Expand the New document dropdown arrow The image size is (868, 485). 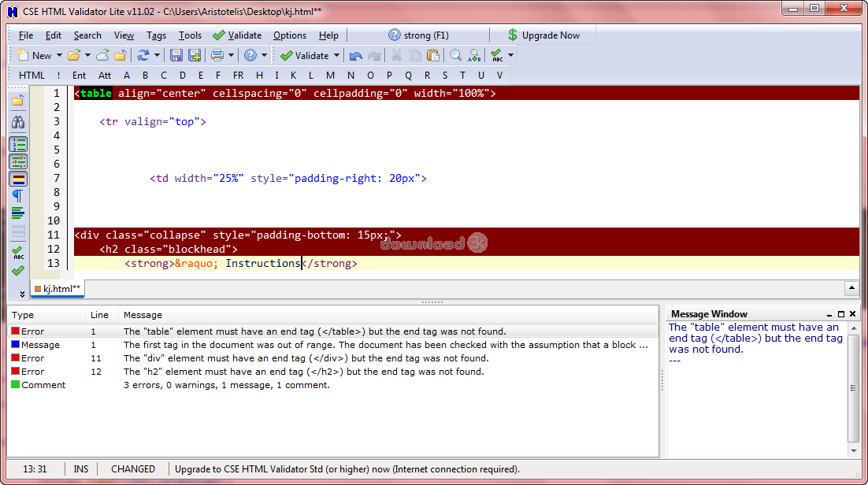pos(59,55)
